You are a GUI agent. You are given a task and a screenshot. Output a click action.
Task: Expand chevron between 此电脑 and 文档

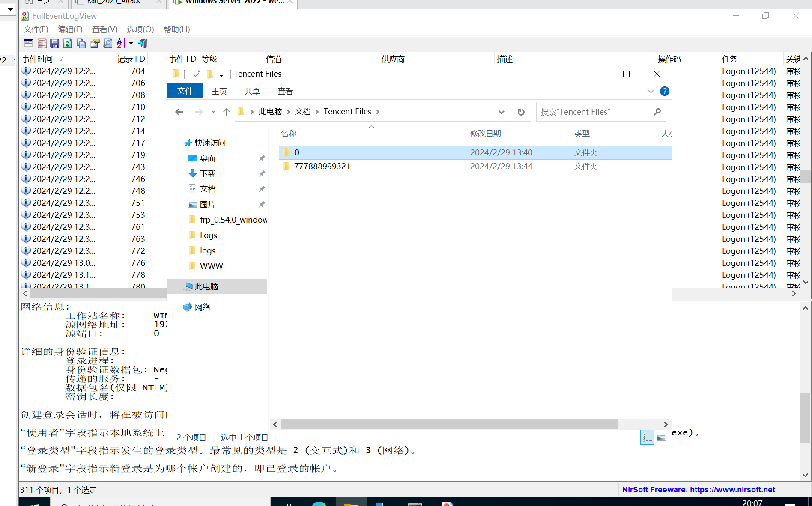point(288,112)
